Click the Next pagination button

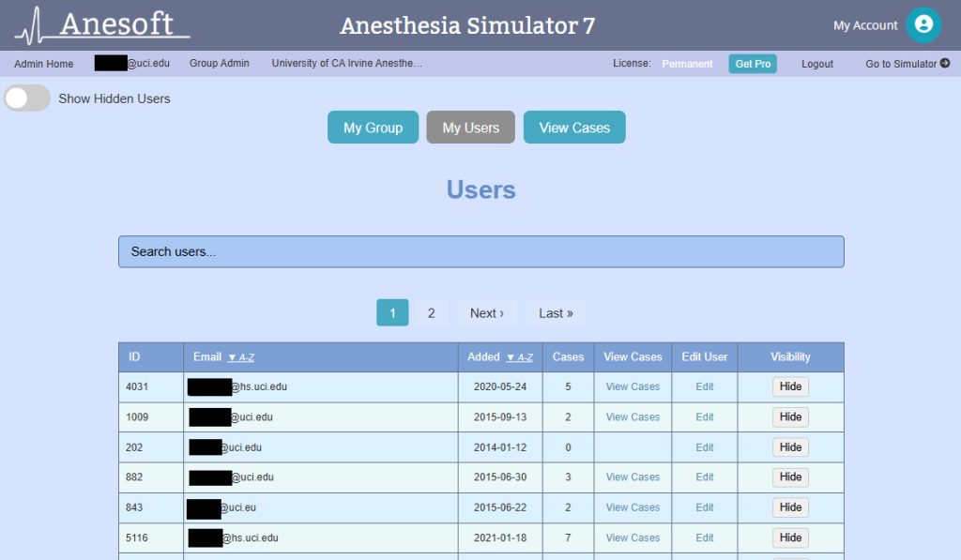[x=486, y=312]
